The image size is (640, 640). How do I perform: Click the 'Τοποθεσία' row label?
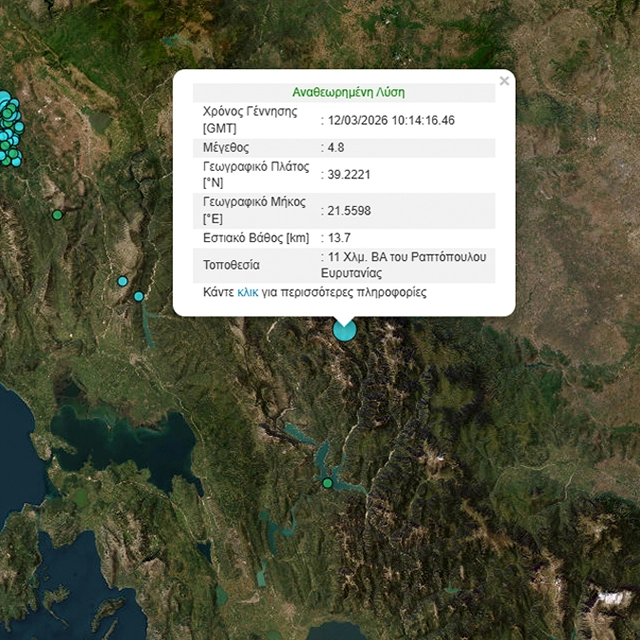pyautogui.click(x=232, y=265)
